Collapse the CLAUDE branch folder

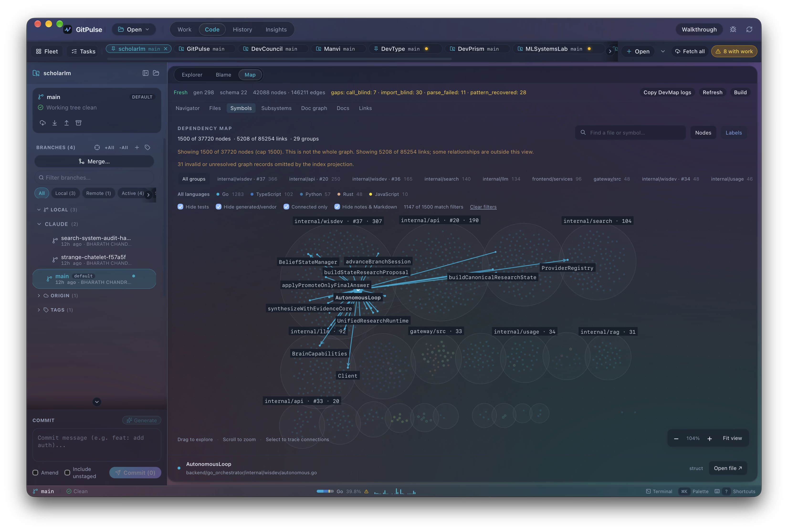click(39, 224)
